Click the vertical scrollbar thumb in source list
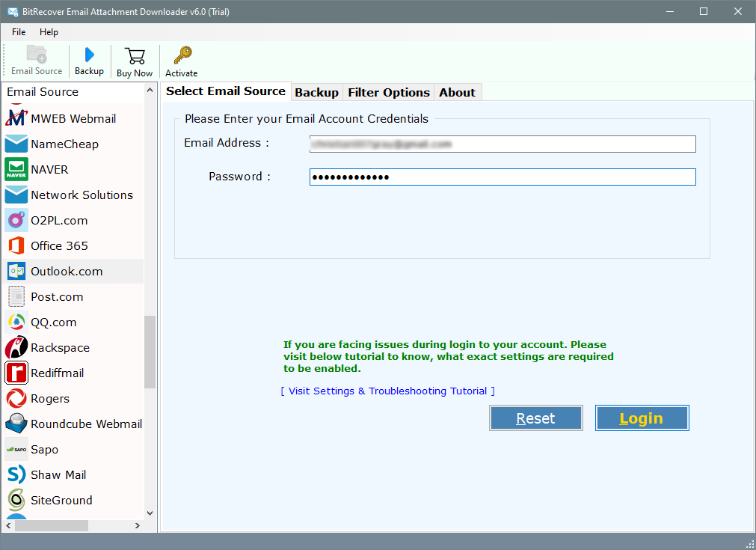The image size is (756, 550). pyautogui.click(x=150, y=352)
